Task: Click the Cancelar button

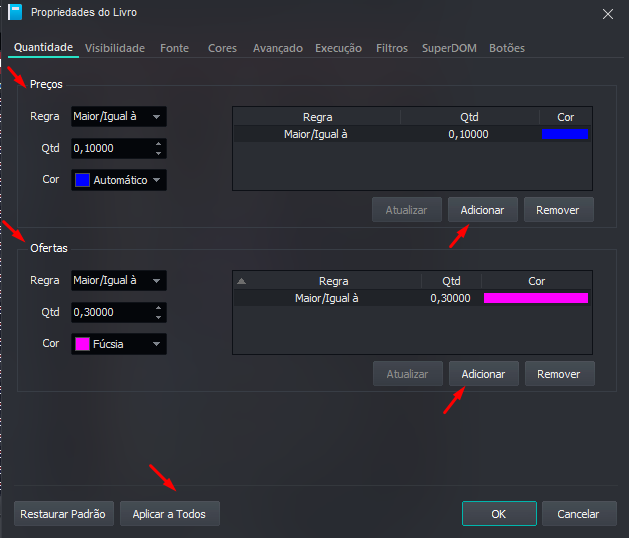Action: pyautogui.click(x=579, y=514)
